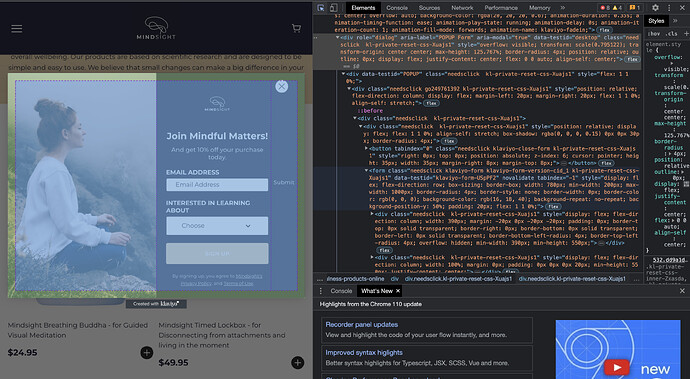Collapse the klaviyo-form form node
690x379 pixels.
[x=366, y=171]
